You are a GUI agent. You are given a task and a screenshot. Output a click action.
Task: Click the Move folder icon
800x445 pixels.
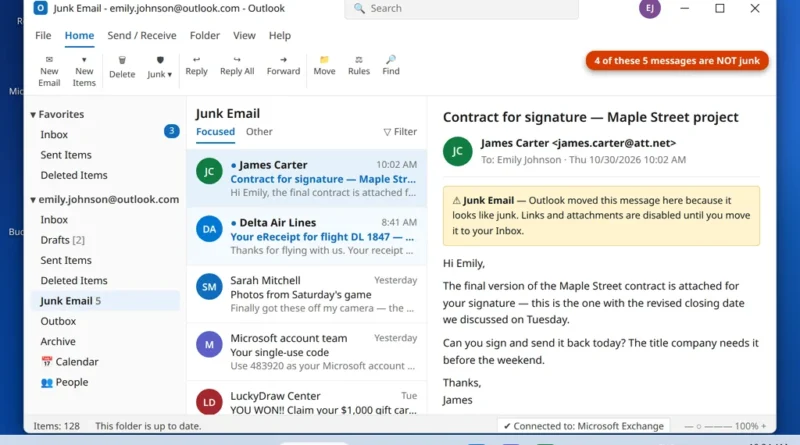[x=324, y=60]
